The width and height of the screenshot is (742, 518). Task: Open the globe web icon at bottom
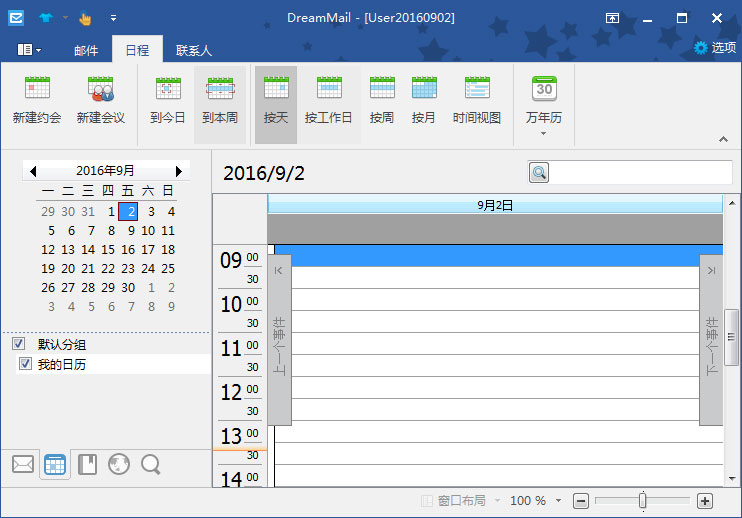[x=119, y=464]
